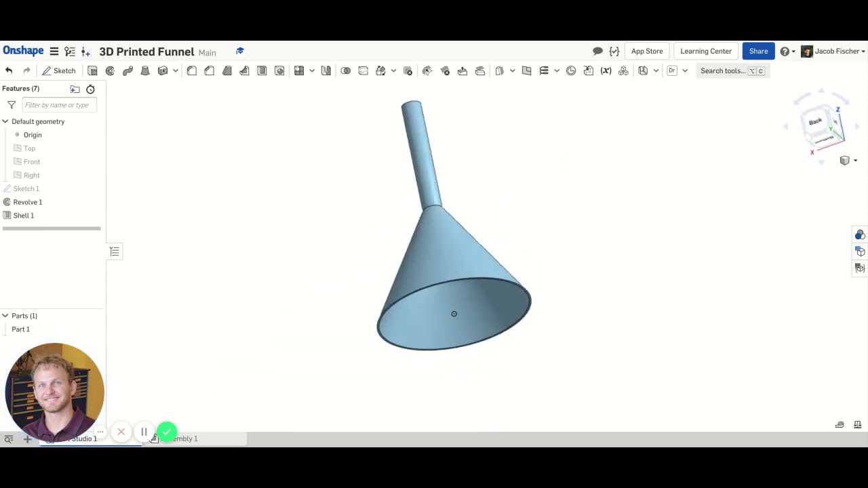Click the Filter by name or type field
868x488 pixels.
click(x=60, y=105)
